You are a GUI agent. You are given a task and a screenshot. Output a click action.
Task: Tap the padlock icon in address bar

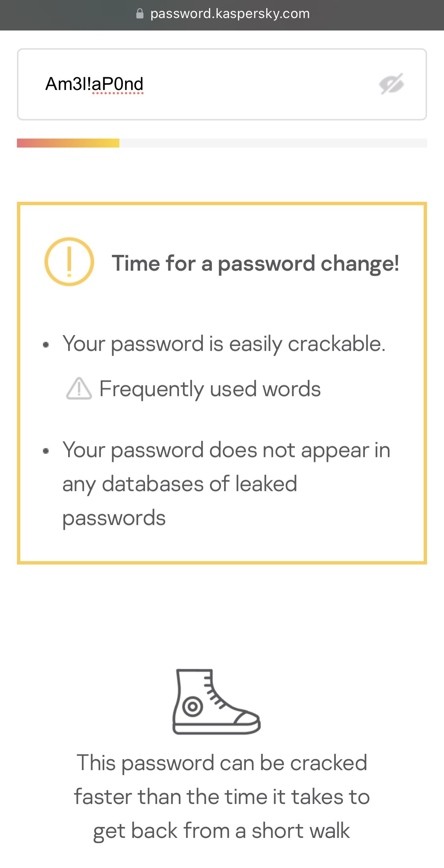coord(140,14)
